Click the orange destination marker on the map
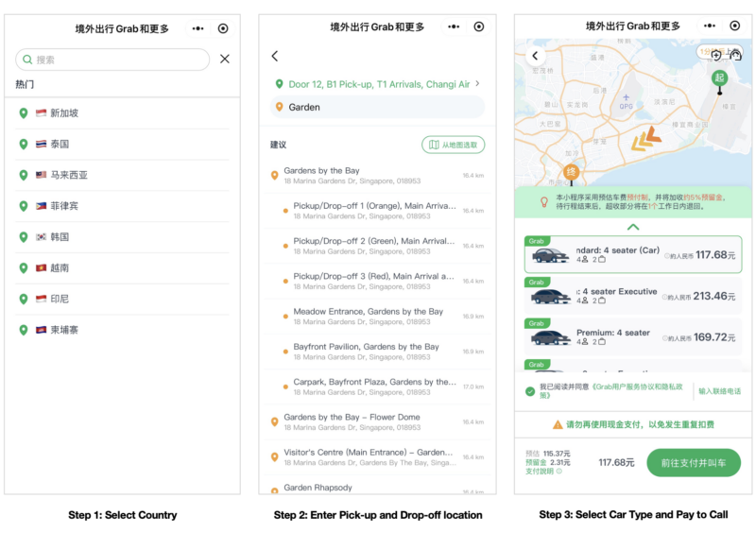 click(x=572, y=173)
